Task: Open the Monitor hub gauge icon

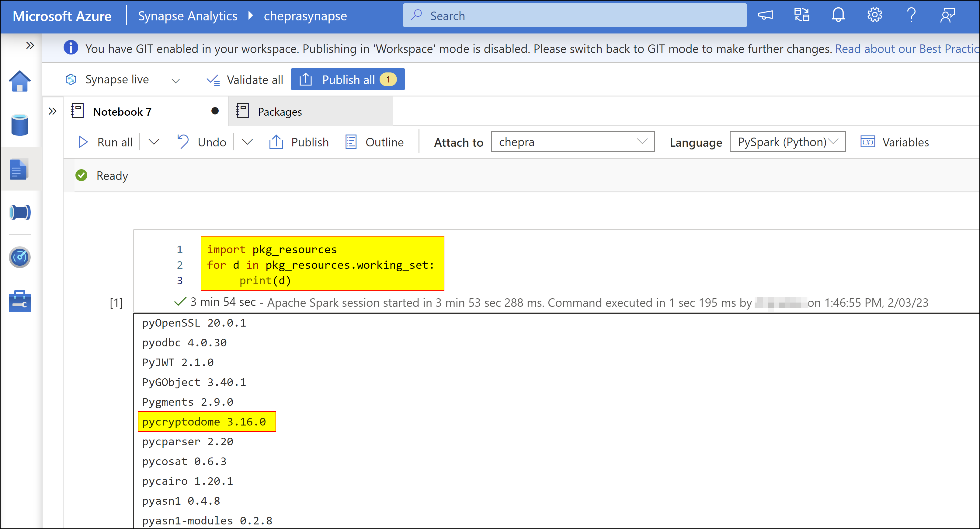Action: pyautogui.click(x=20, y=257)
